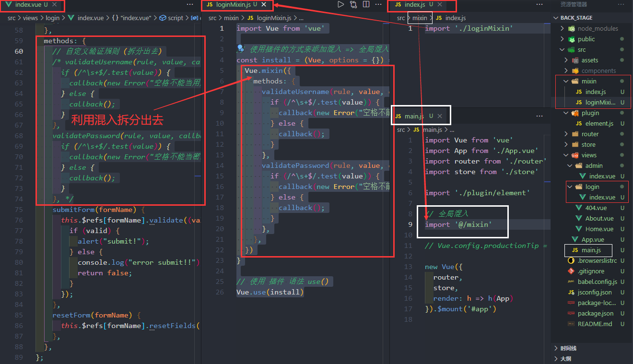Click the run or debug selector icon
This screenshot has height=364, width=633.
tap(354, 5)
